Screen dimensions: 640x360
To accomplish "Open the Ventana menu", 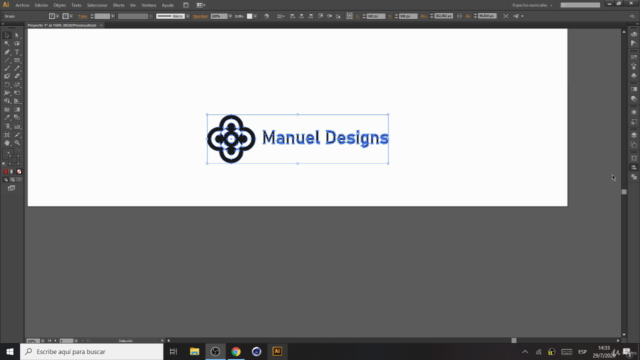I will coord(149,5).
